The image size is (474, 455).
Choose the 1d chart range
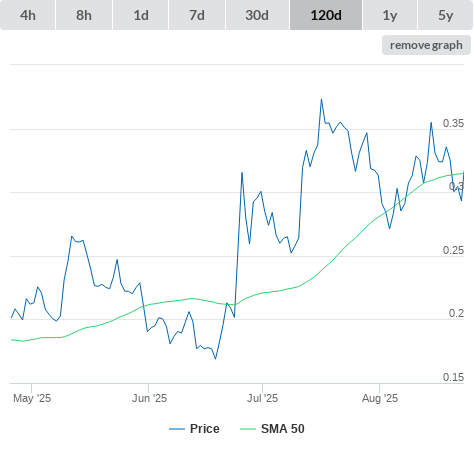(141, 15)
